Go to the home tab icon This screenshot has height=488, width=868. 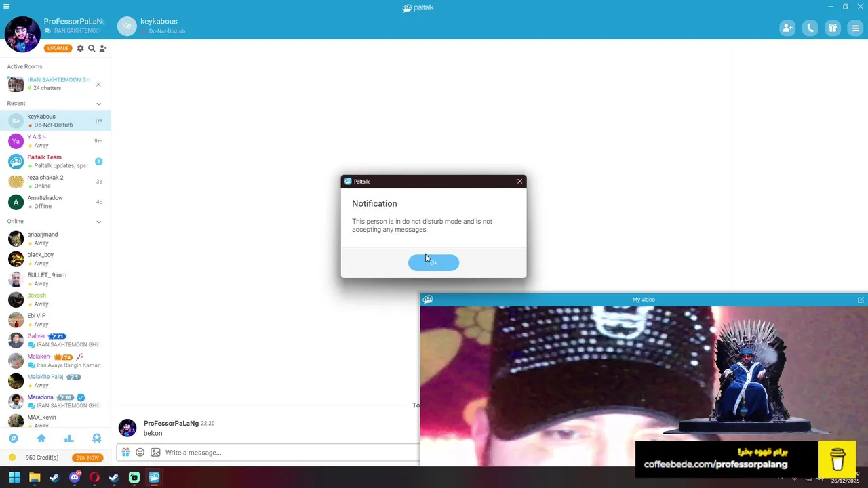(41, 439)
